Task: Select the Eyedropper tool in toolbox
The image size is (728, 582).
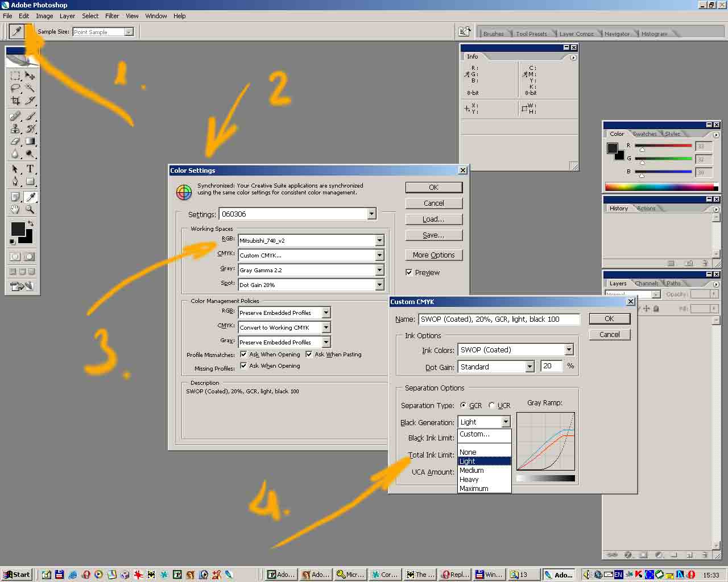Action: (x=30, y=197)
